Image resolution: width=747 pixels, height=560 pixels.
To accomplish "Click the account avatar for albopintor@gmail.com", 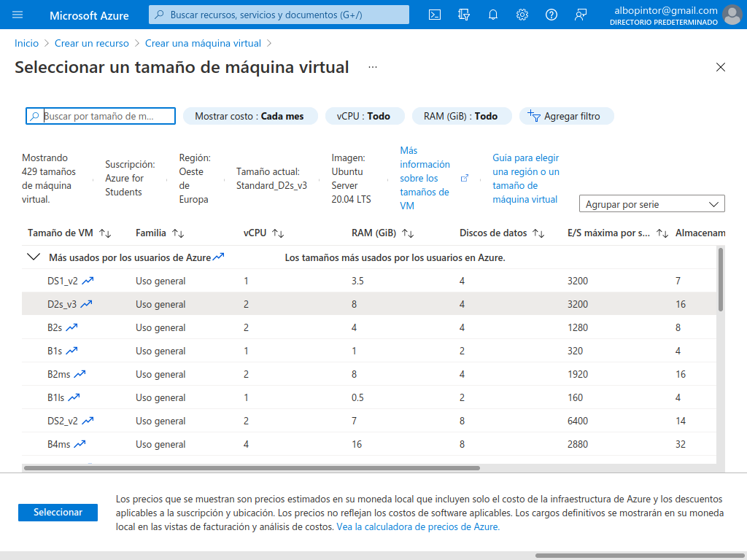I will (732, 15).
